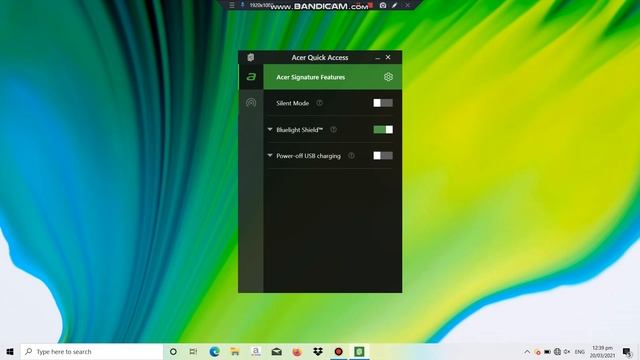Close the Bandicam recording bar

[x=407, y=5]
